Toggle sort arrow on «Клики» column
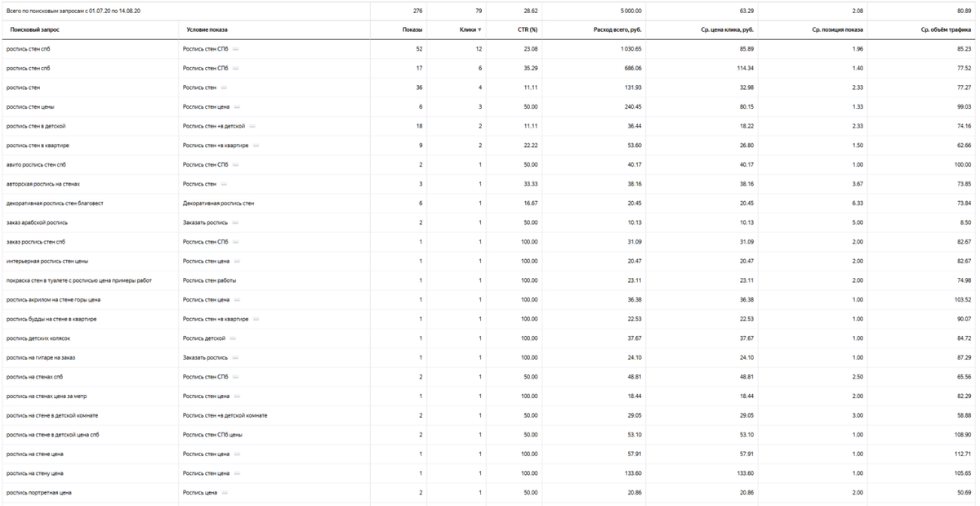 pyautogui.click(x=479, y=29)
